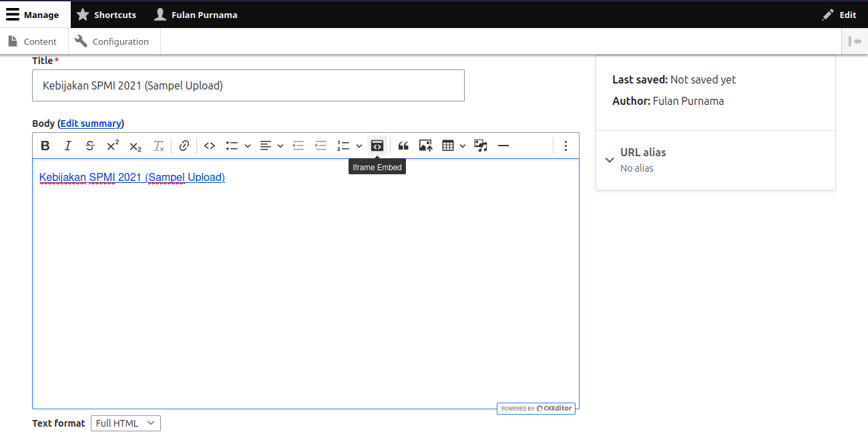Focus the Title input field

pyautogui.click(x=248, y=85)
